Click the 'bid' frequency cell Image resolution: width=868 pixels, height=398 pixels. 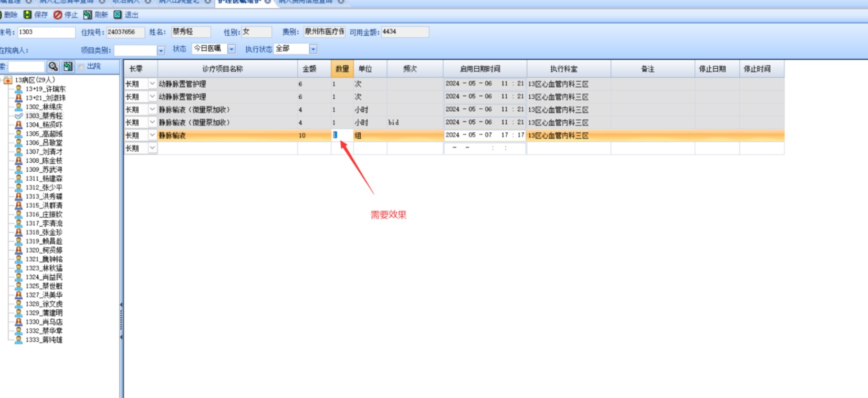[x=415, y=122]
